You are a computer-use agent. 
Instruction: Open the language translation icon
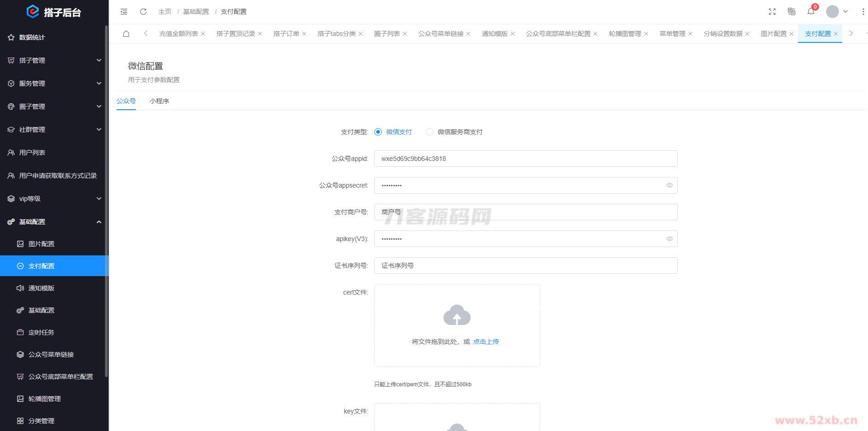[792, 12]
